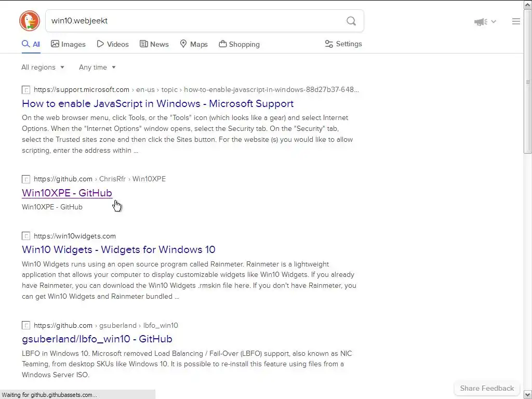This screenshot has height=399, width=532.
Task: Click the snippet starting 'Win10 Widgets runs using'
Action: (x=189, y=280)
